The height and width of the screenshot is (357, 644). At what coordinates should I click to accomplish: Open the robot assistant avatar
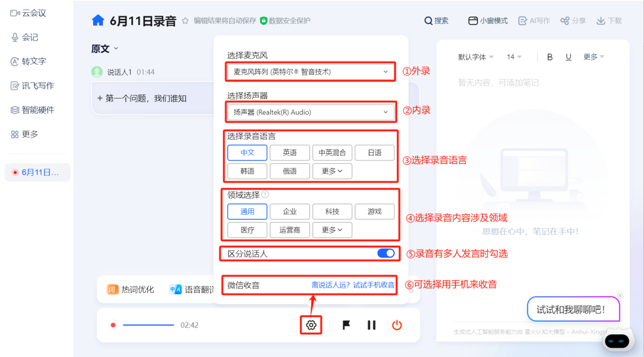(x=617, y=341)
